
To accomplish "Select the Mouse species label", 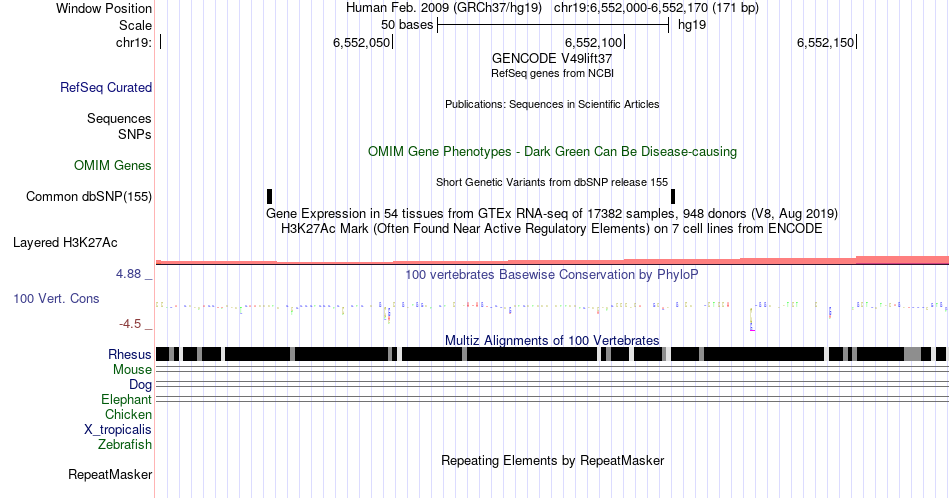I will [x=132, y=370].
